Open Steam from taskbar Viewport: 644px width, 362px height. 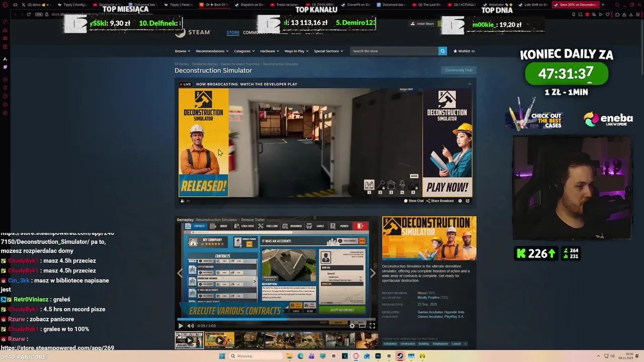(x=400, y=356)
